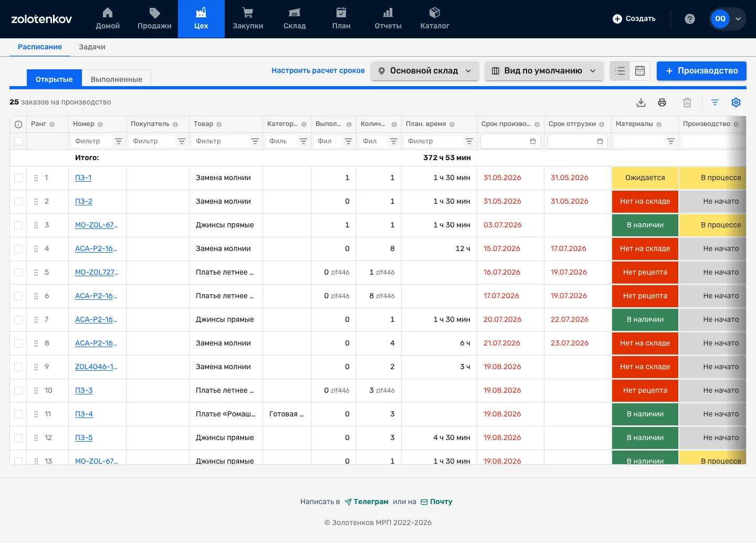756x543 pixels.
Task: Open the Срок производства date picker
Action: [511, 141]
